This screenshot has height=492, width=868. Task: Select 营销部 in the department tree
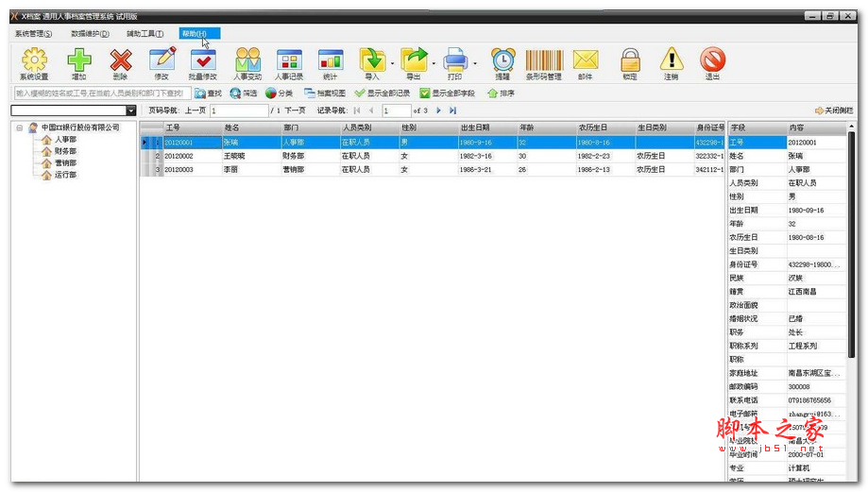(65, 162)
